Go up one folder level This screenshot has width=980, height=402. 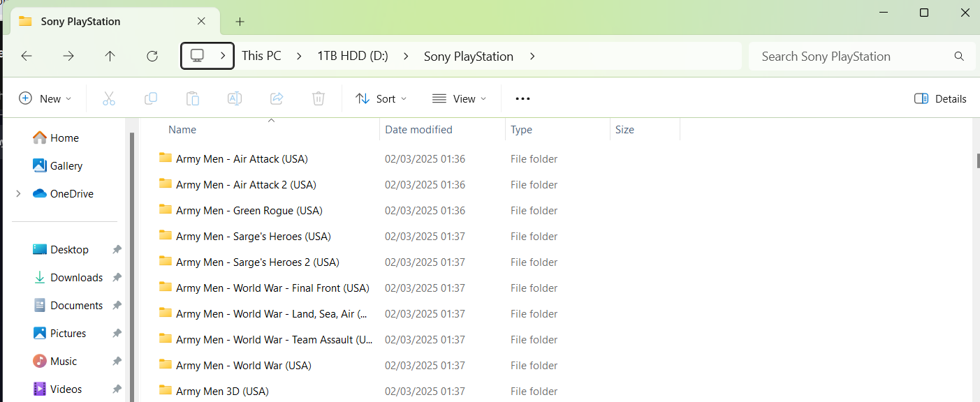110,57
